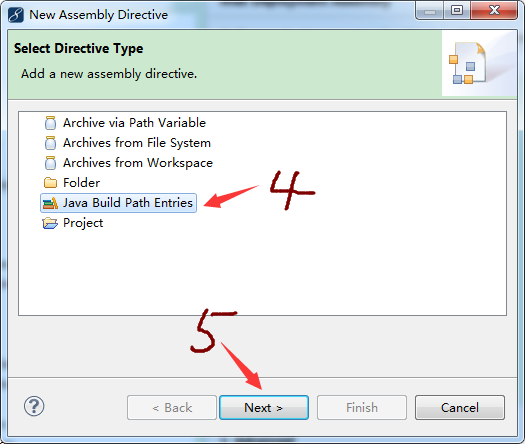Screen dimensions: 525x444
Task: Cancel the New Assembly Directive dialog
Action: [460, 408]
